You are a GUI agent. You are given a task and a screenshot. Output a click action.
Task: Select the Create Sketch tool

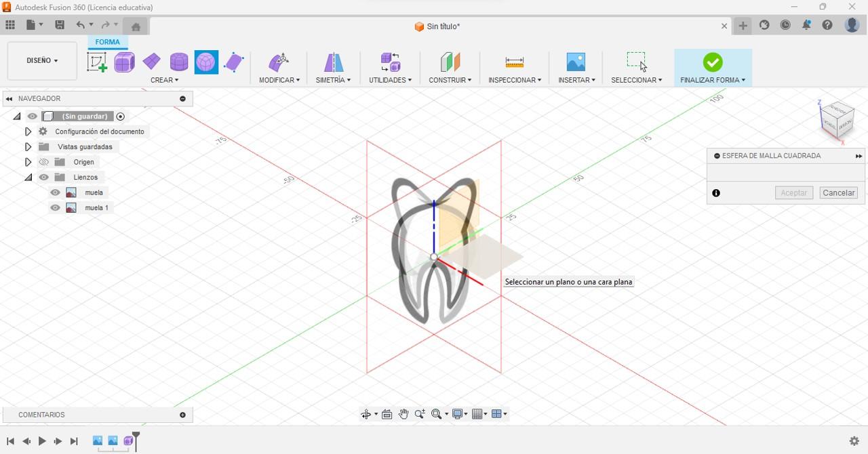pos(97,62)
